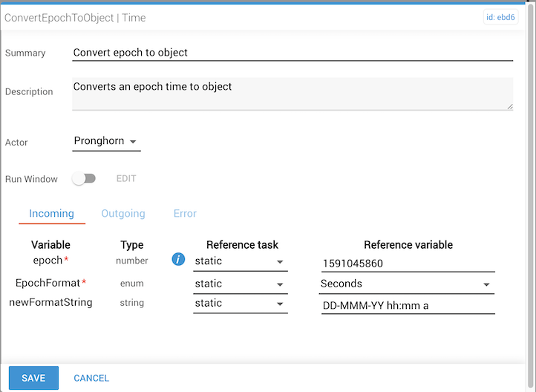Click the epoch value field 1591045860
536x392 pixels.
(x=408, y=263)
